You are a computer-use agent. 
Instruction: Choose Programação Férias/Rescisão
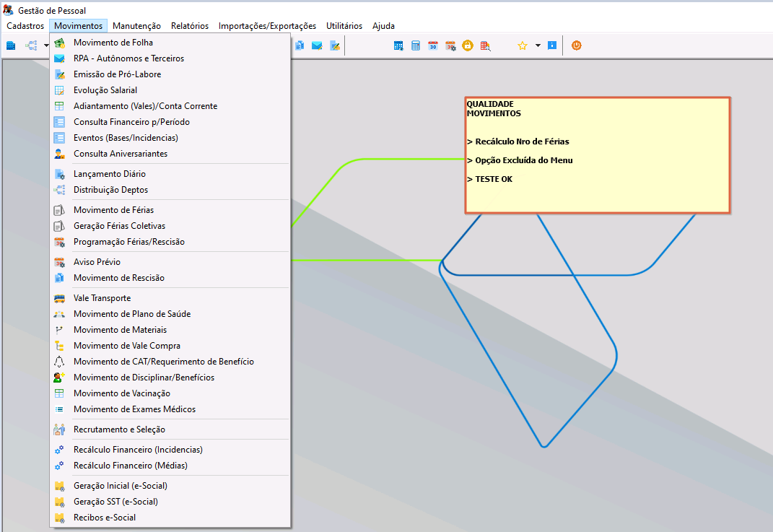(170, 242)
